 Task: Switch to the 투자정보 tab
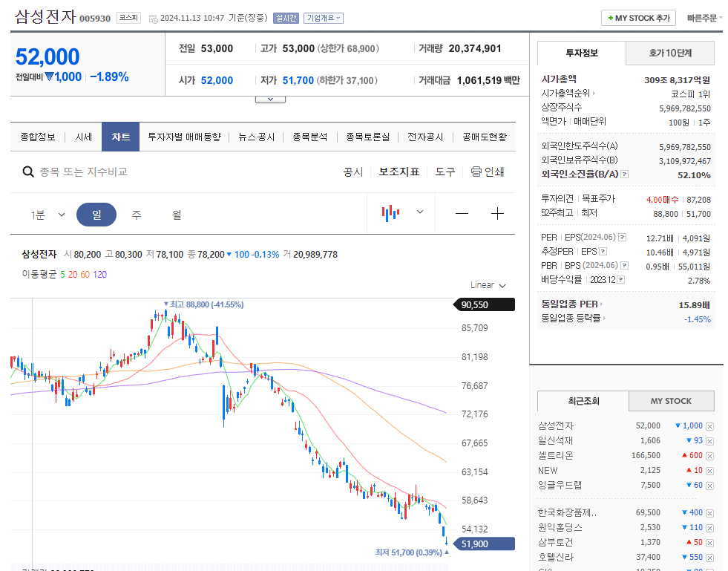point(582,53)
